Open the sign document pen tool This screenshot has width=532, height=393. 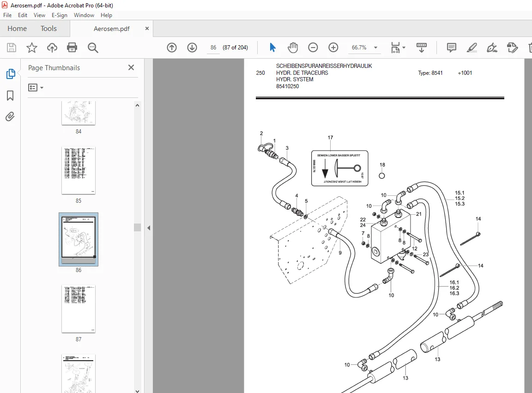pyautogui.click(x=492, y=48)
